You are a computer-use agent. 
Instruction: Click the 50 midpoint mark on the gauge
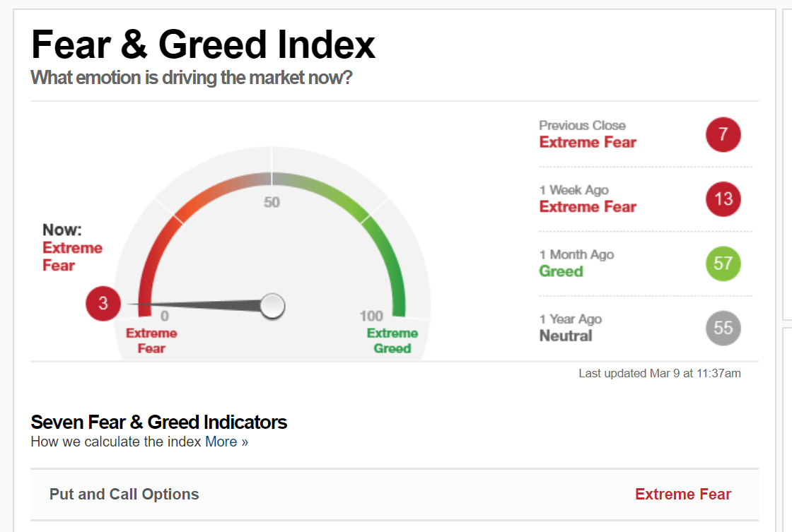(x=271, y=202)
